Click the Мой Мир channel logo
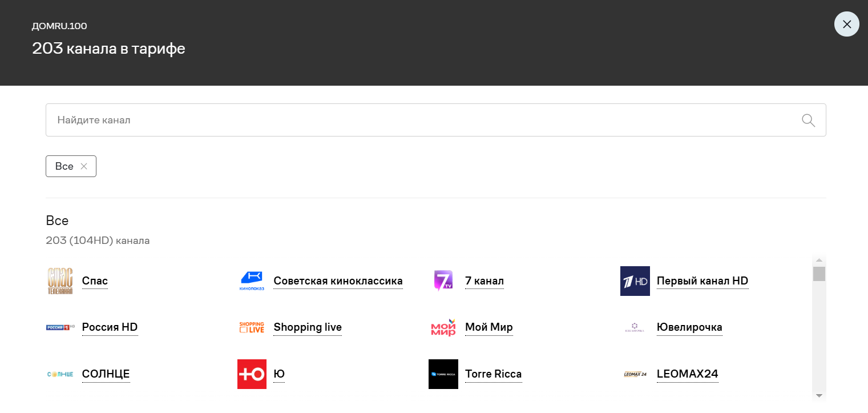The image size is (868, 413). tap(443, 327)
